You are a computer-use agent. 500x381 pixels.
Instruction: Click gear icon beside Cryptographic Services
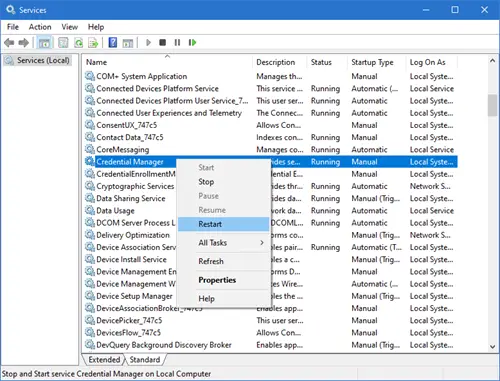point(89,186)
